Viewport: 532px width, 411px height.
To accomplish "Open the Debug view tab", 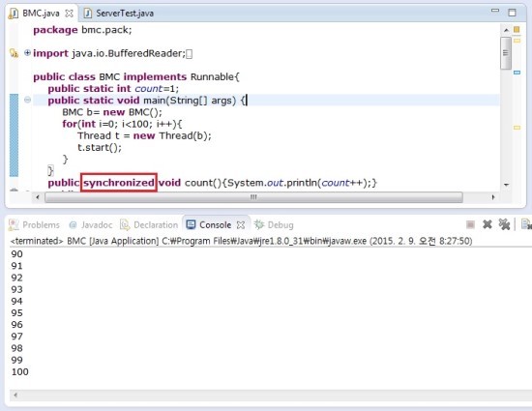I will 274,224.
